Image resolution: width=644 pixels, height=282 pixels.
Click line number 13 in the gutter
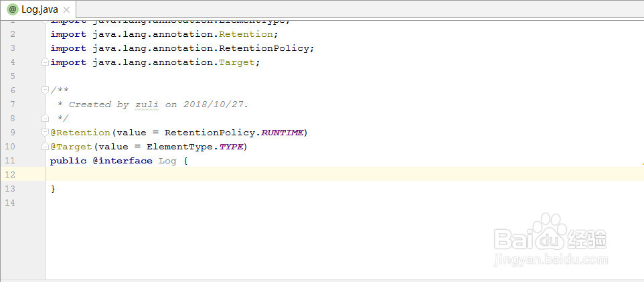[10, 189]
